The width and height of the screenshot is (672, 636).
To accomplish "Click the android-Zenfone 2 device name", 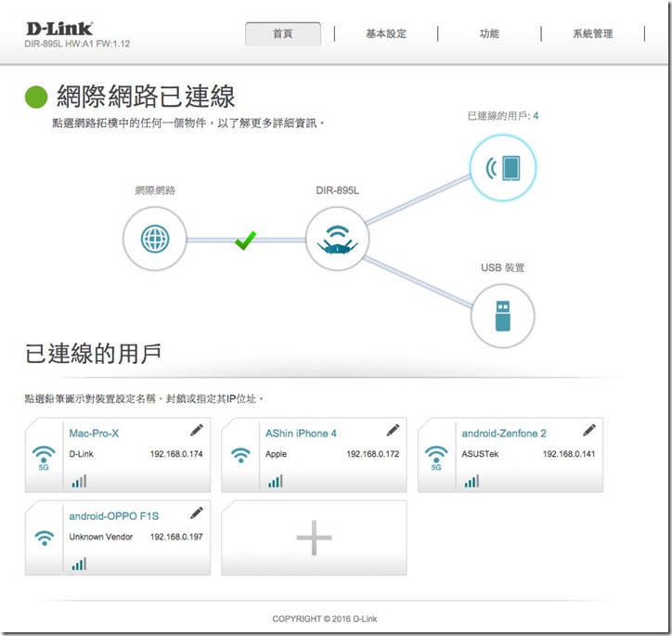I will point(504,434).
